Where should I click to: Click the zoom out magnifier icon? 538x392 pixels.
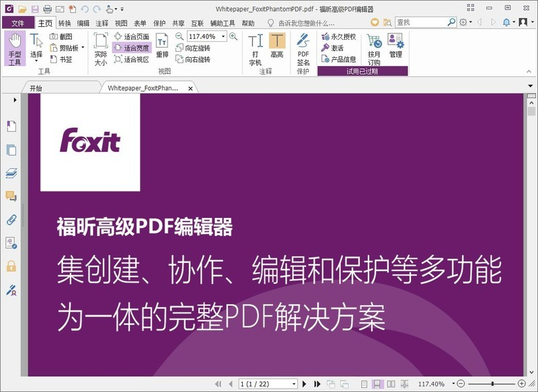coord(179,36)
